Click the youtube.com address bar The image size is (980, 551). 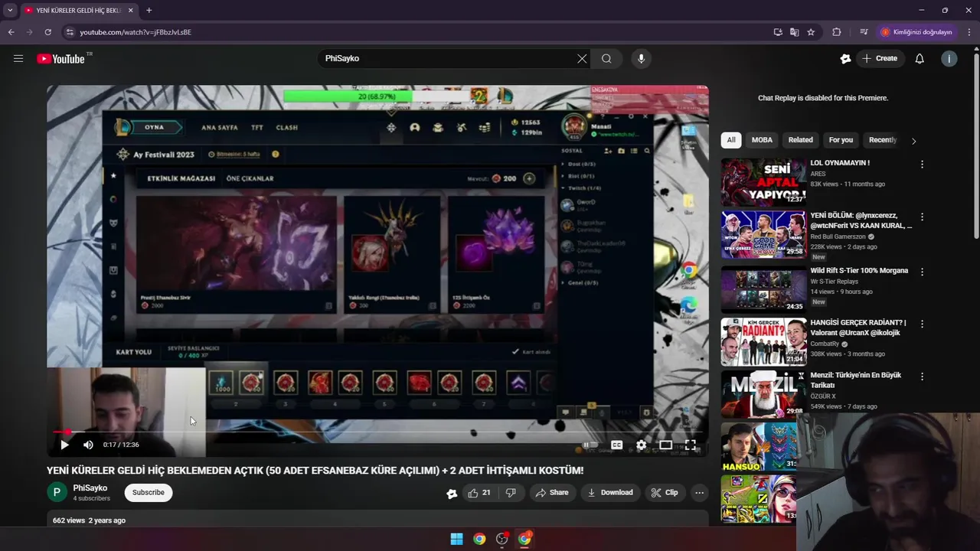(x=413, y=32)
